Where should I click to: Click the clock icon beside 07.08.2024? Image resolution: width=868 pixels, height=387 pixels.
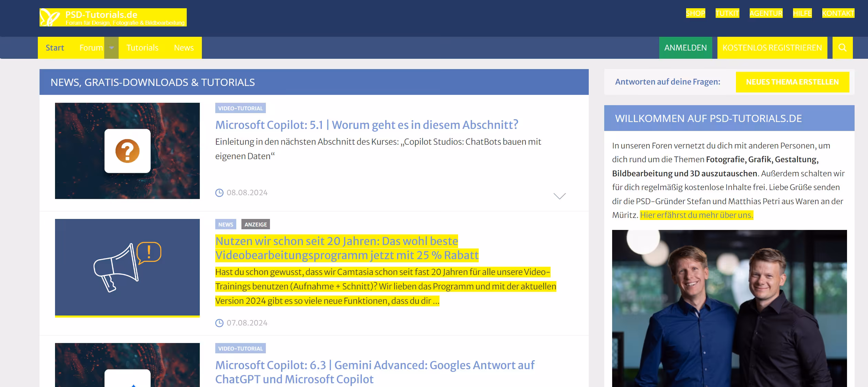(219, 322)
